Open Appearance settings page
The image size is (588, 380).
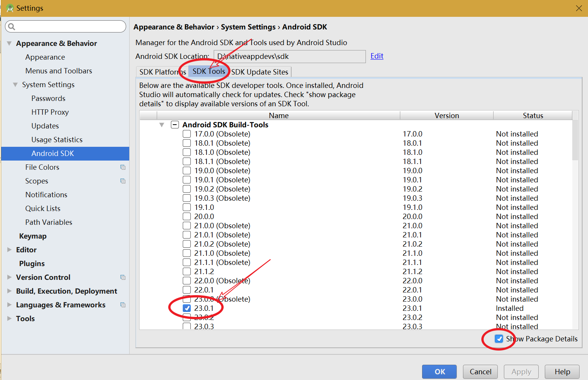click(x=45, y=57)
